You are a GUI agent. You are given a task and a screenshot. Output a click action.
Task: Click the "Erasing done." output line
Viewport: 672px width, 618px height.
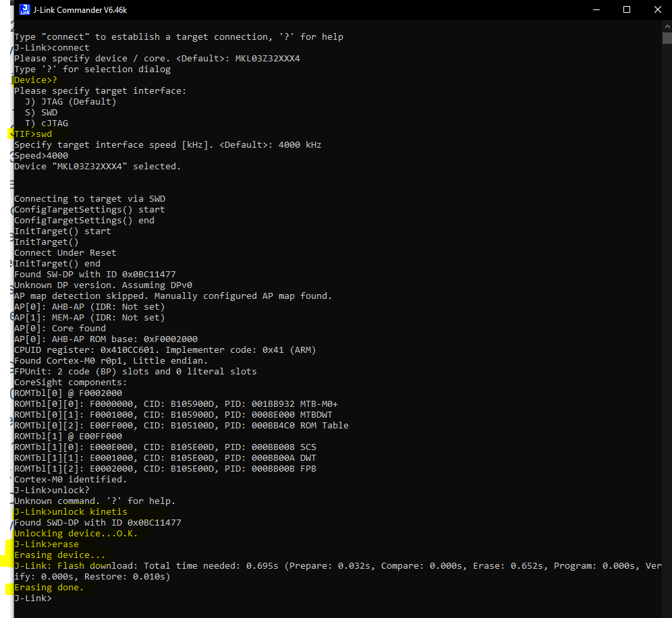click(49, 588)
